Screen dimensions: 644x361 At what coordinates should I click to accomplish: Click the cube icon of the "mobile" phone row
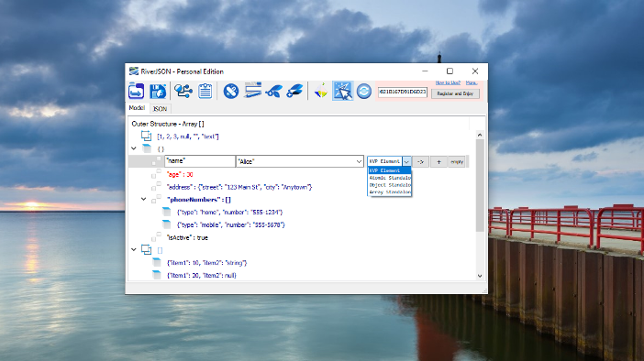tap(166, 224)
